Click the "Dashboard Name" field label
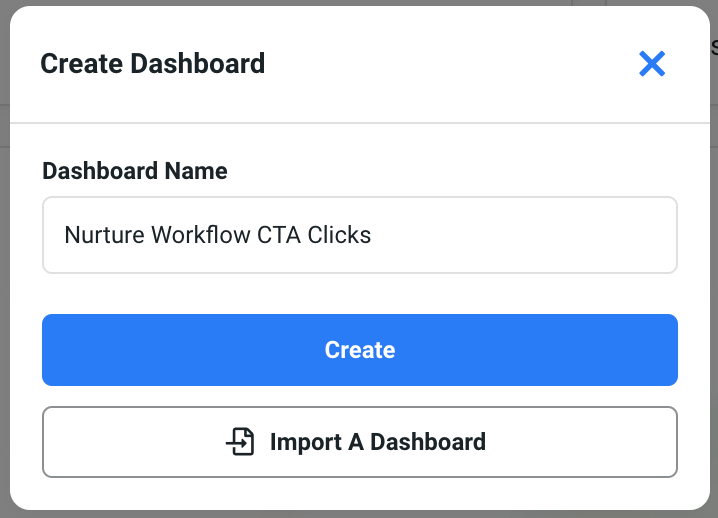This screenshot has width=718, height=518. [x=135, y=171]
